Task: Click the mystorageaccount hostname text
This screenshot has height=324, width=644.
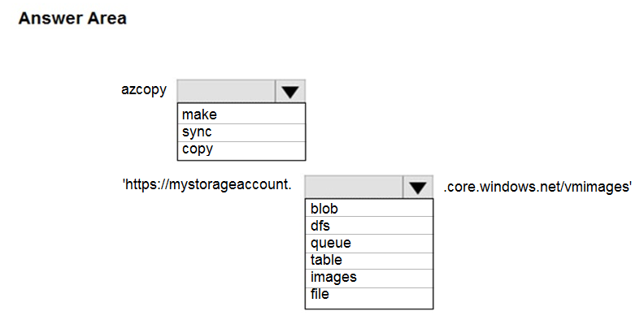Action: tap(228, 184)
